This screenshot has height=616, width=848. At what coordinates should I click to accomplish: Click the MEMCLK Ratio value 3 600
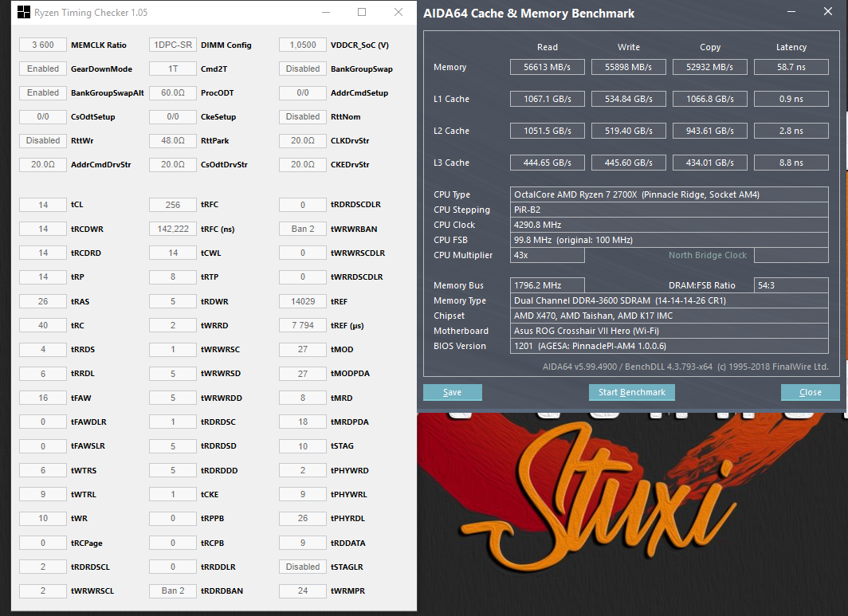[x=43, y=45]
